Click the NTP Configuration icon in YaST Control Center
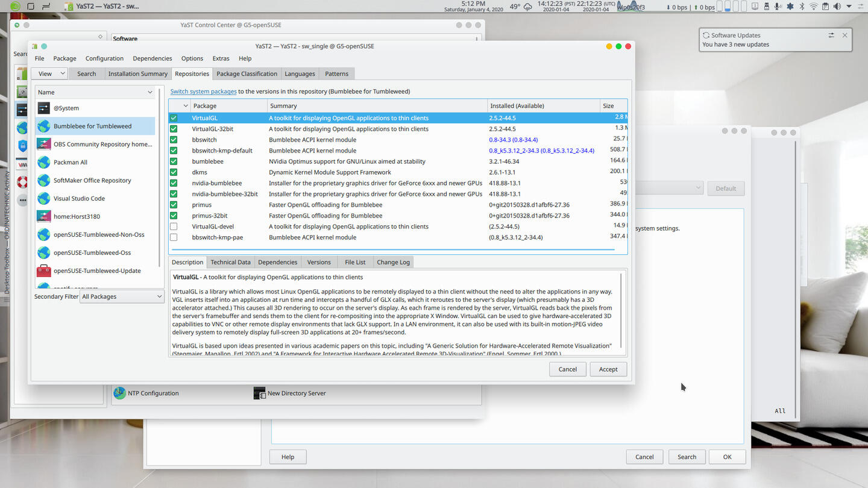The image size is (868, 488). point(119,393)
